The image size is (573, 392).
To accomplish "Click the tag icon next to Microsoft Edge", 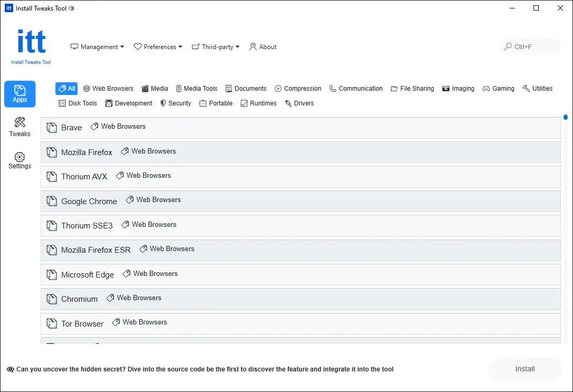I will pos(127,274).
